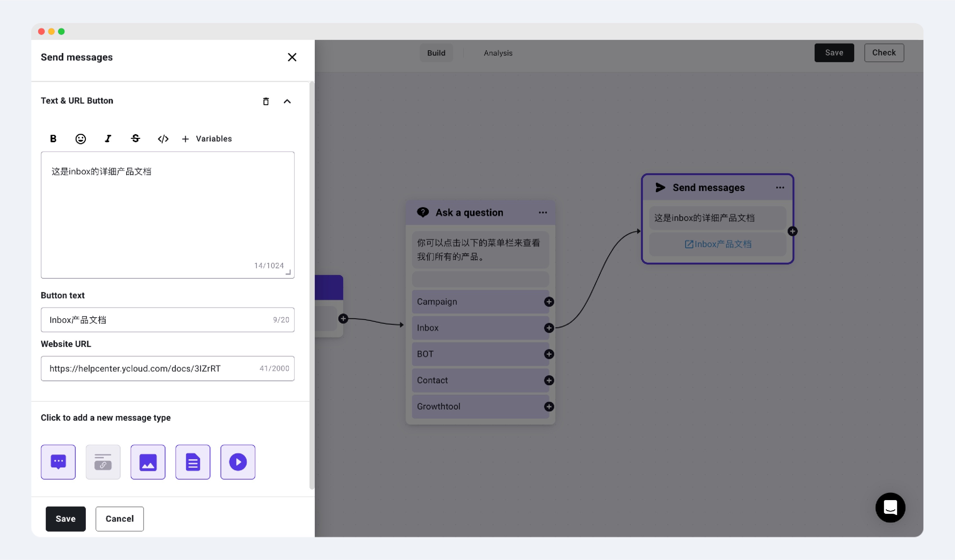Add a document message type
Image resolution: width=955 pixels, height=560 pixels.
192,462
